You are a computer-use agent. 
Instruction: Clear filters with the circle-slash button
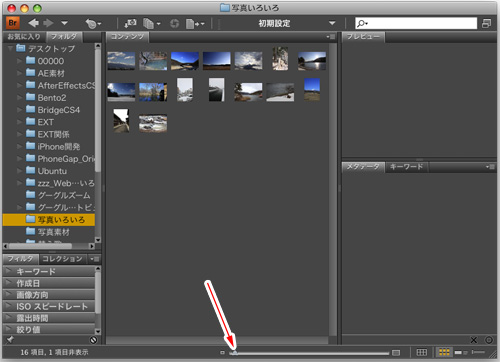[x=94, y=340]
